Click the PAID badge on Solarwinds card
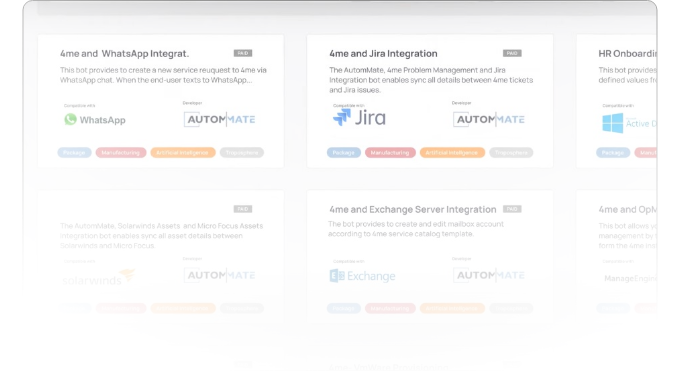680x371 pixels. [243, 209]
